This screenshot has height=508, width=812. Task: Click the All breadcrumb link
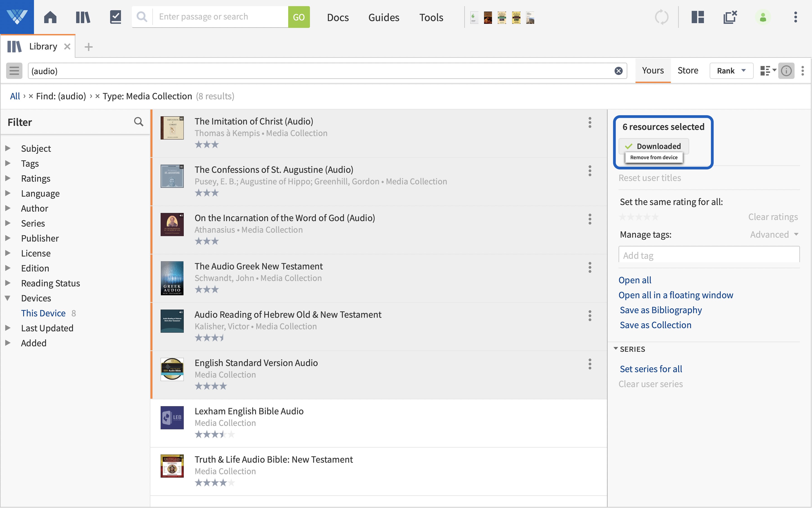pos(15,96)
